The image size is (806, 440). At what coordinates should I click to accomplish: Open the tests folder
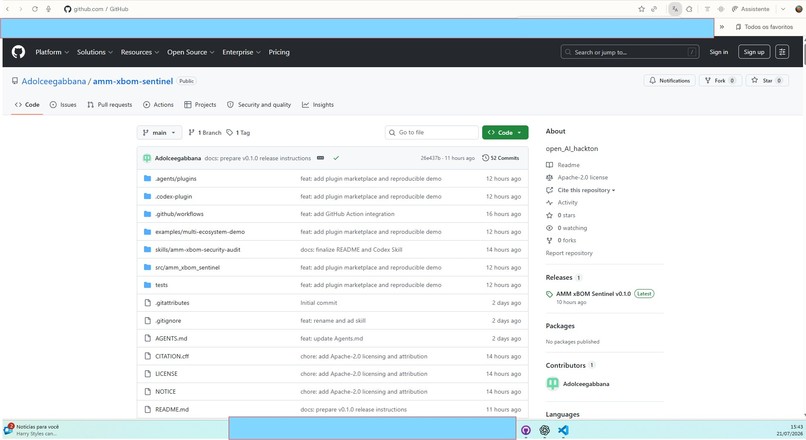(161, 285)
